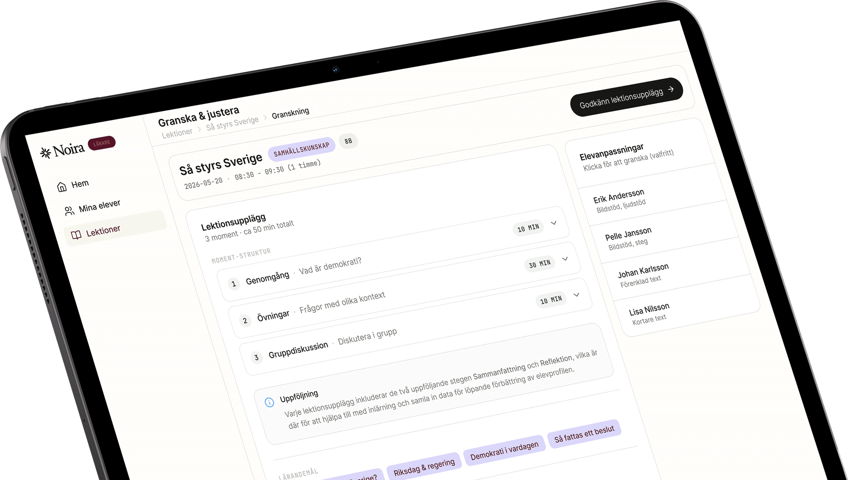The height and width of the screenshot is (480, 868).
Task: Click the 10 MIN badge on Gruppdiskussion
Action: 551,300
